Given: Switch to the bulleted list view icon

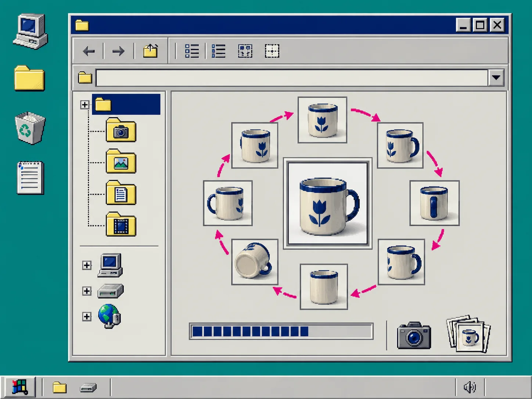Looking at the screenshot, I should [219, 51].
